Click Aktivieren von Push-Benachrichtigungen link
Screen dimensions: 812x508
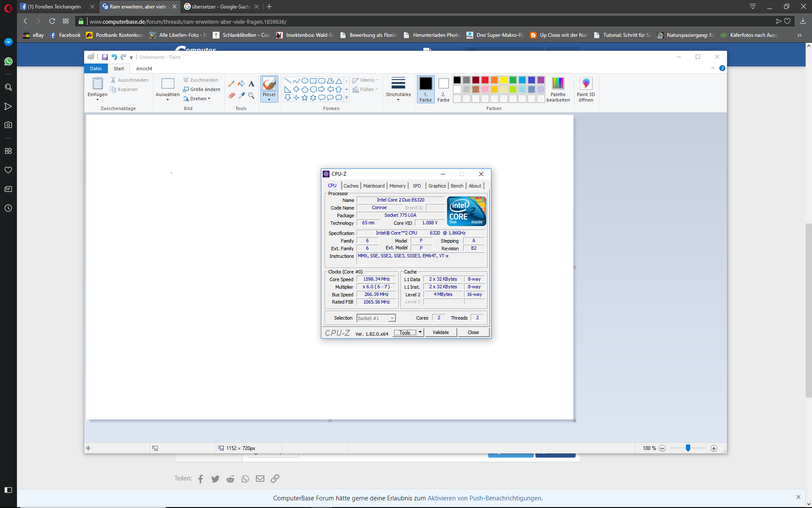point(484,498)
